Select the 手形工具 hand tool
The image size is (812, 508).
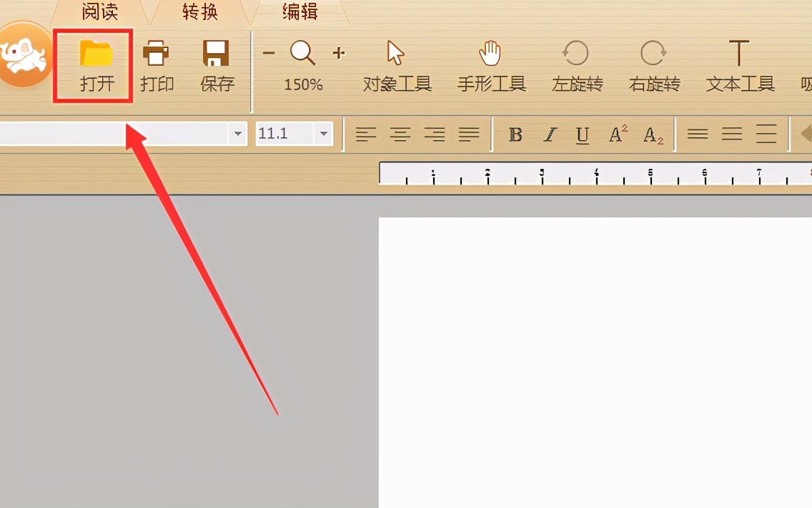point(491,64)
